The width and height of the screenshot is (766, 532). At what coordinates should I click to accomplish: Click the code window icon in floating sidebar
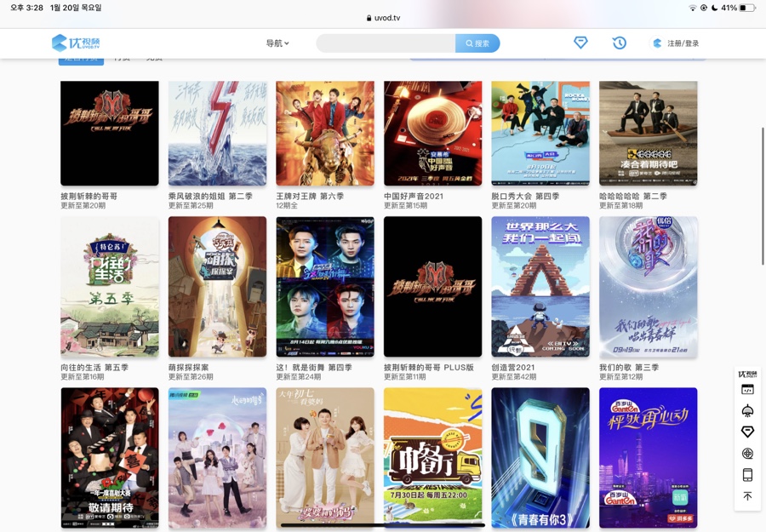point(747,389)
